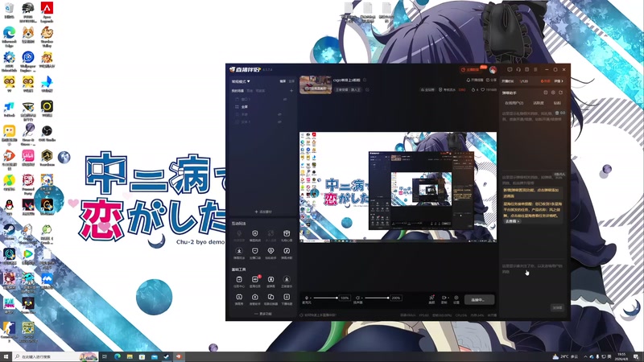
Task: Open Microsoft Edge from the taskbar
Action: [x=117, y=356]
